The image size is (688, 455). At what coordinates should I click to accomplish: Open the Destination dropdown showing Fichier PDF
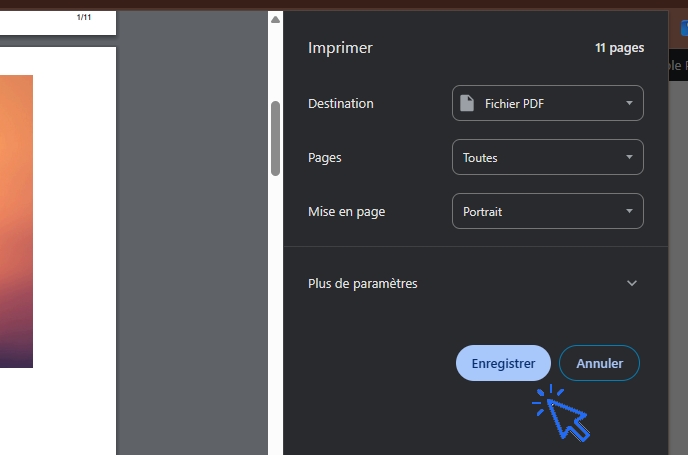[x=547, y=103]
